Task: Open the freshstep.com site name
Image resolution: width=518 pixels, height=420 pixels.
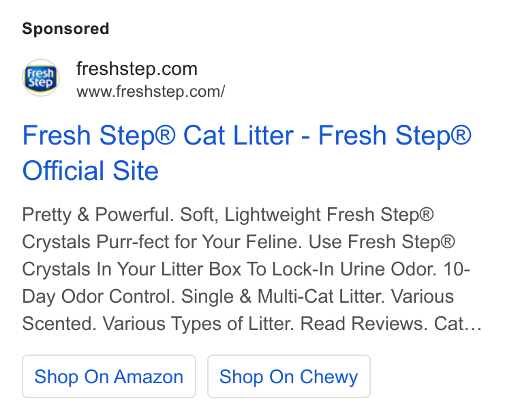Action: [137, 69]
